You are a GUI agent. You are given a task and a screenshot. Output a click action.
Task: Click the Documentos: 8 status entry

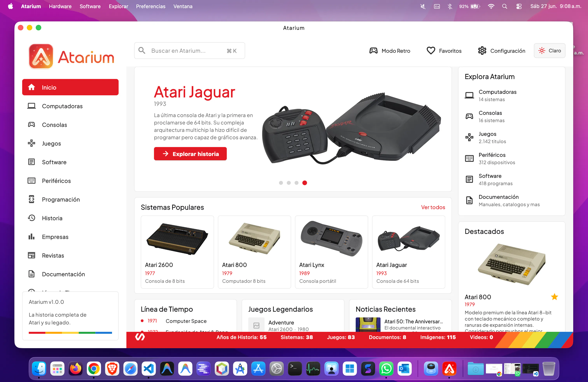click(387, 337)
